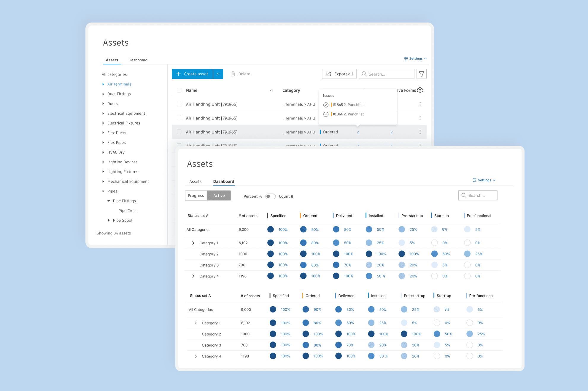Select Dashboard tab in Dashboard window

224,181
